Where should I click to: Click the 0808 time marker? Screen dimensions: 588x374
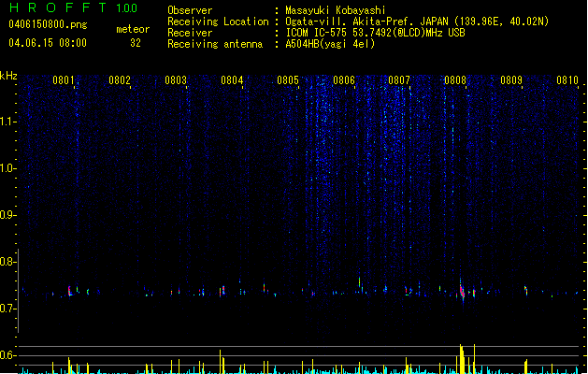455,79
